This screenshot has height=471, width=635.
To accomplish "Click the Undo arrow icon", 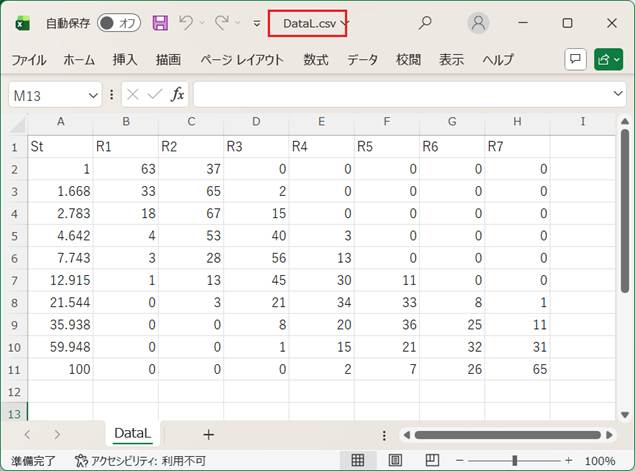I will pyautogui.click(x=186, y=23).
